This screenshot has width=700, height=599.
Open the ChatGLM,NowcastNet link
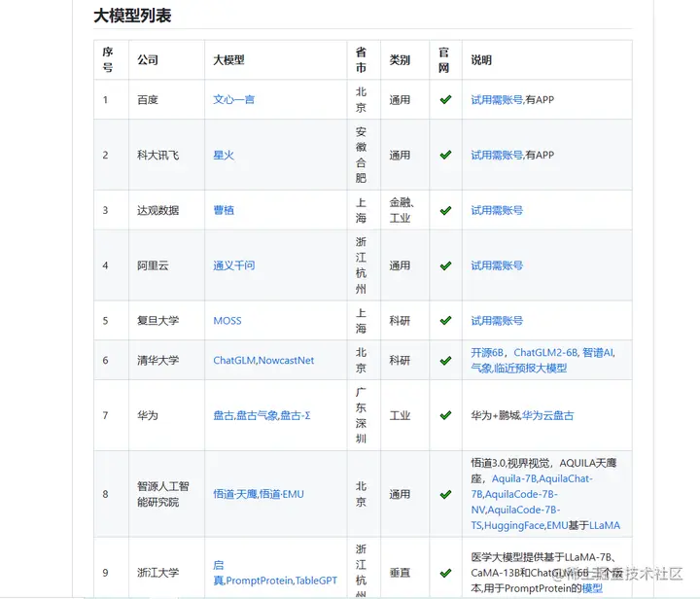click(263, 360)
